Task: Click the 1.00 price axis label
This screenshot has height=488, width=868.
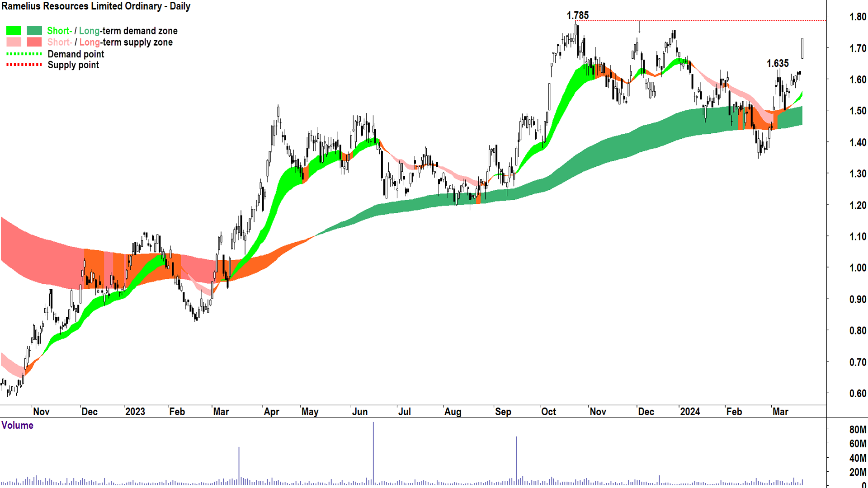Action: (x=857, y=268)
